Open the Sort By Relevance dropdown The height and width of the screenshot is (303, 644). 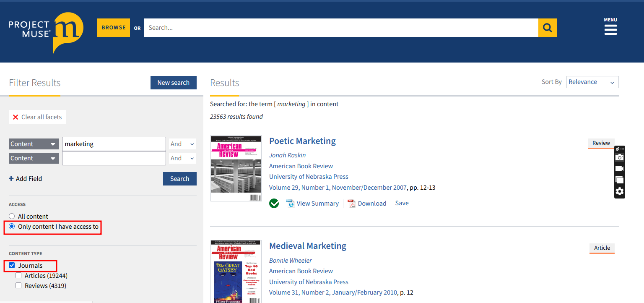click(x=592, y=82)
